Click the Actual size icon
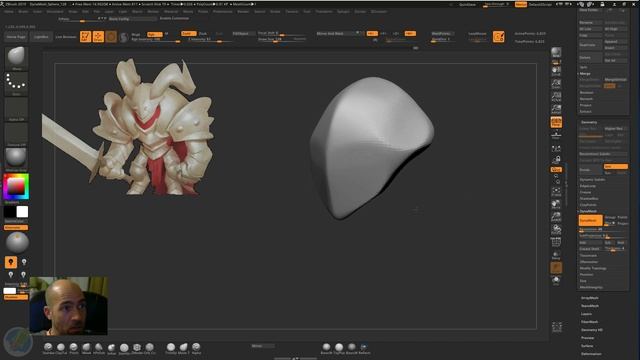This screenshot has height=360, width=640. pyautogui.click(x=556, y=97)
